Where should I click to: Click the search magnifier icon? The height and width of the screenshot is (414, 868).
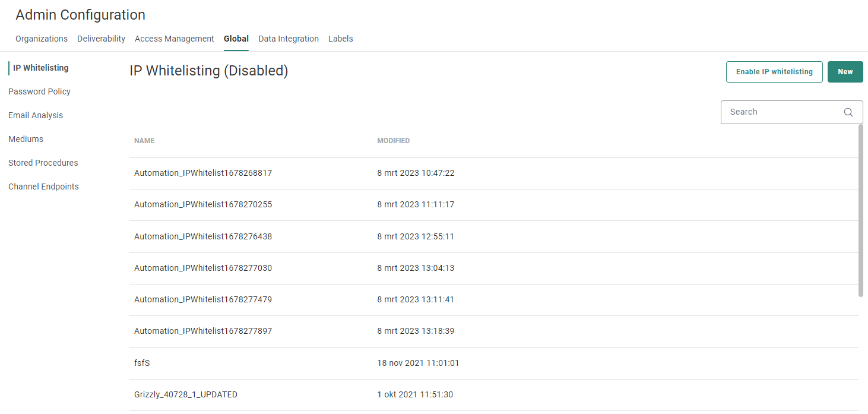pos(848,112)
